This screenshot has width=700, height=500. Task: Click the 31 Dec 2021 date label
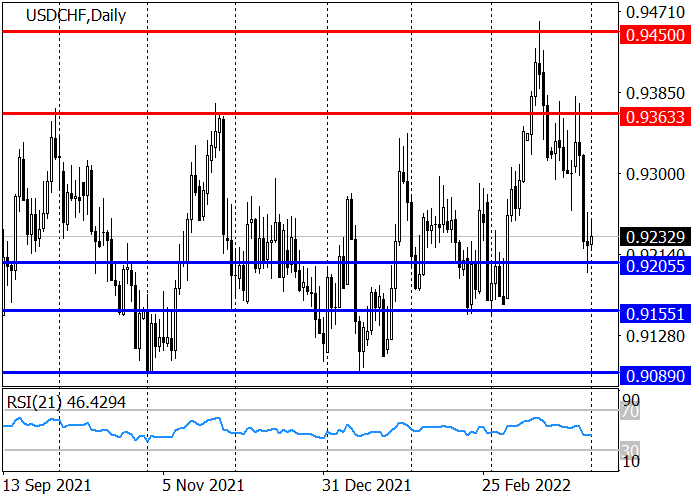[366, 485]
